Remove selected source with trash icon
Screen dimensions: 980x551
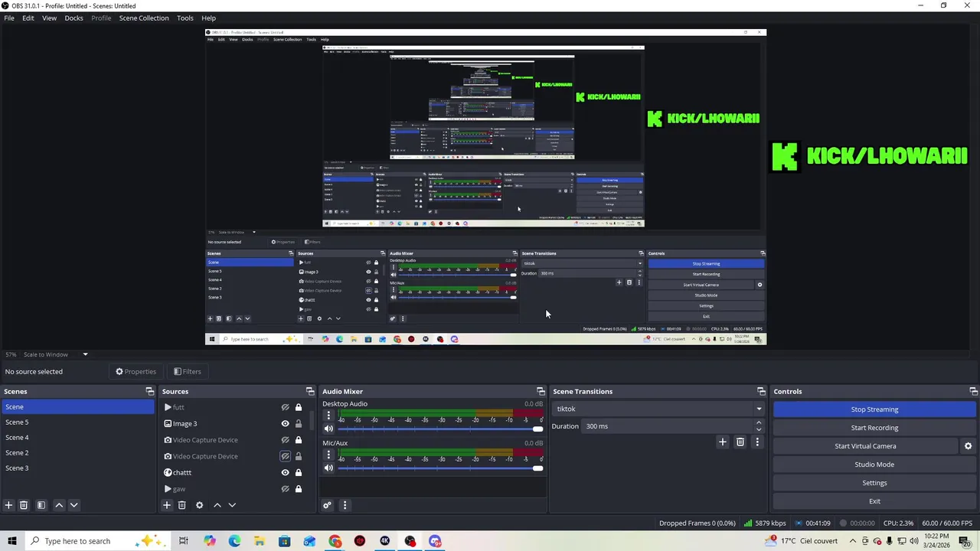[181, 505]
